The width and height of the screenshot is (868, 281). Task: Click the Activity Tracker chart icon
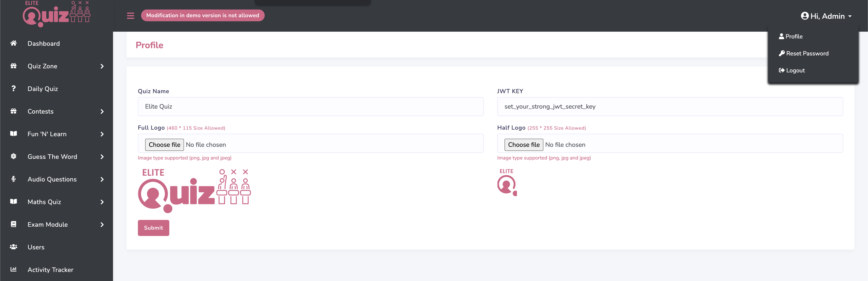tap(14, 269)
